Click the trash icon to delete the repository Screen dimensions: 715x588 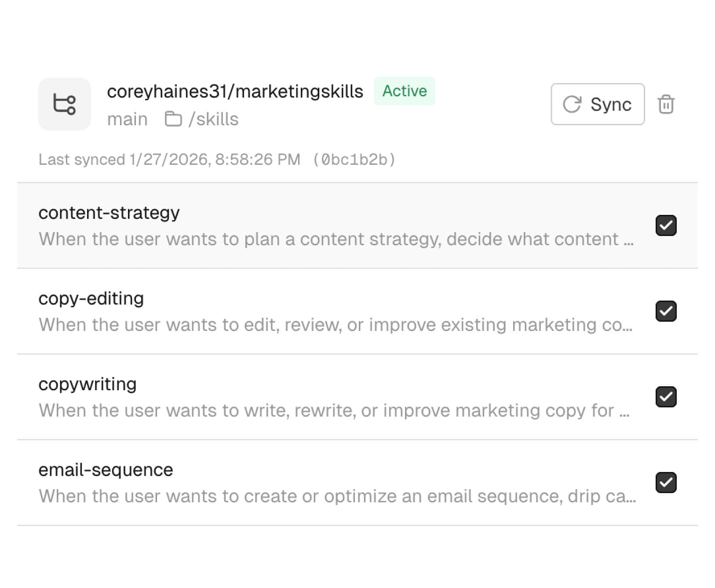(x=666, y=104)
